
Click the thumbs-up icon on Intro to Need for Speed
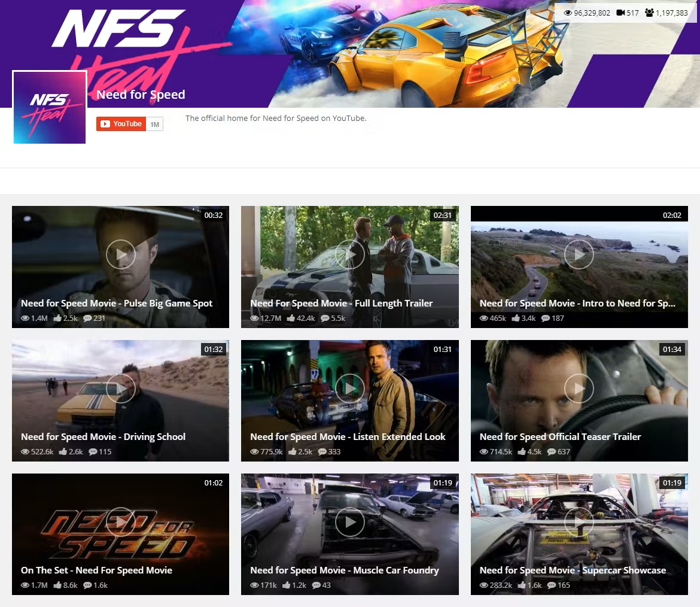pyautogui.click(x=516, y=318)
